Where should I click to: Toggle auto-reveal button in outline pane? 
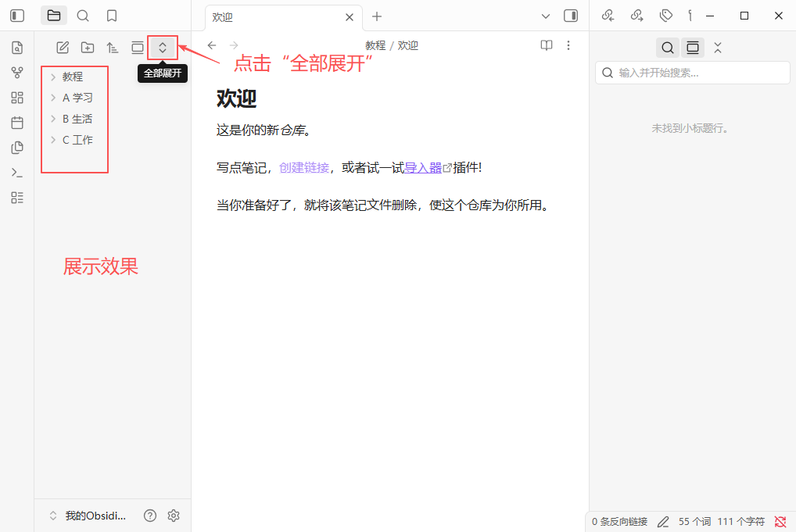693,48
